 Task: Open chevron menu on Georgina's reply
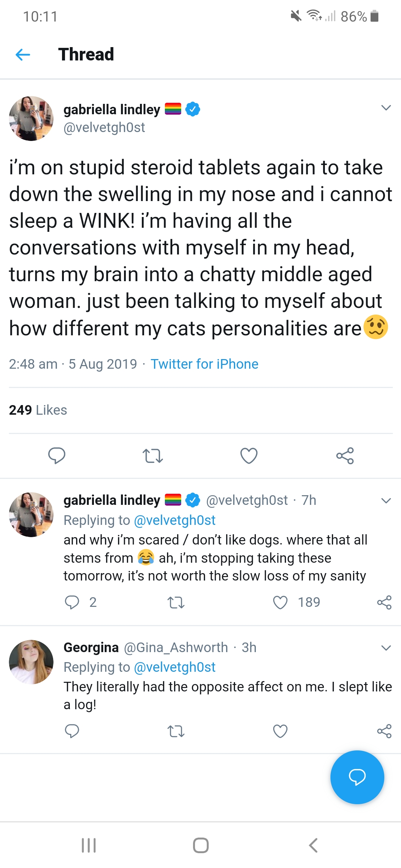386,648
